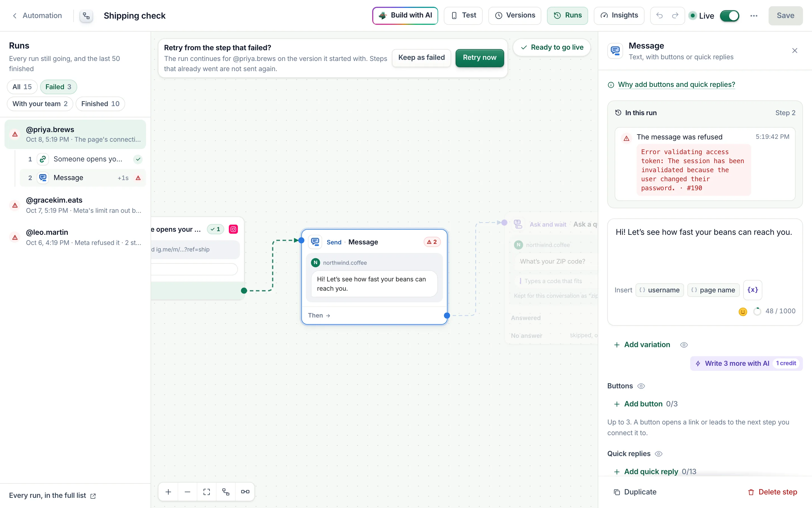
Task: Select the @gracekim.eats failed run
Action: click(x=75, y=205)
